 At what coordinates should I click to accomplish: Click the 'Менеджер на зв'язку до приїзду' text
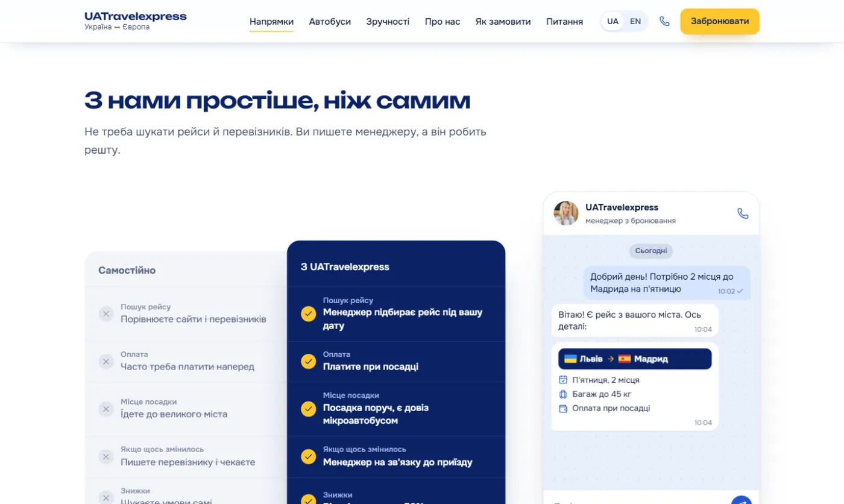click(x=398, y=462)
